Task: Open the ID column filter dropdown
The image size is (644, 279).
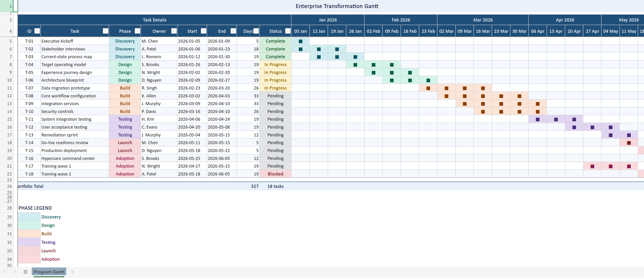Action: [x=37, y=31]
